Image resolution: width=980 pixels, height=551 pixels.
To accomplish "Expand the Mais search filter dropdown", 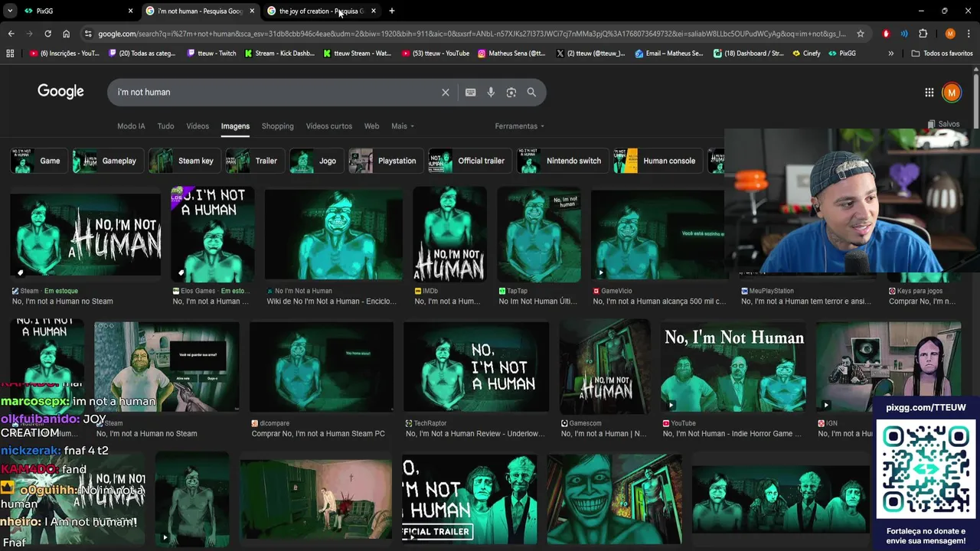I will pyautogui.click(x=402, y=126).
